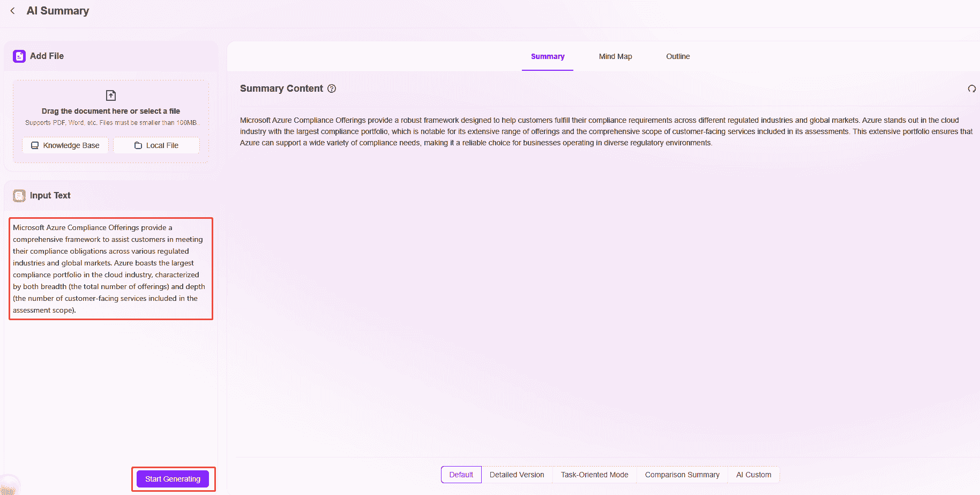Screen dimensions: 980x495
Task: Switch to the Summary tab
Action: (548, 56)
